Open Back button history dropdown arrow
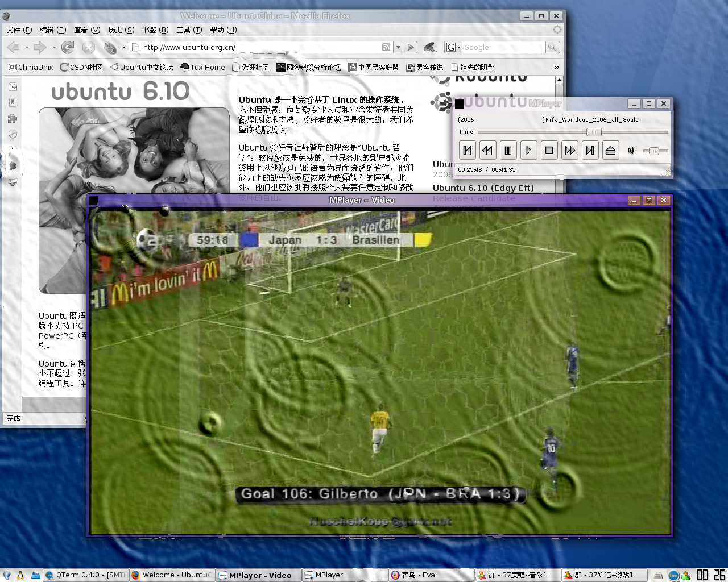The image size is (728, 582). point(27,47)
